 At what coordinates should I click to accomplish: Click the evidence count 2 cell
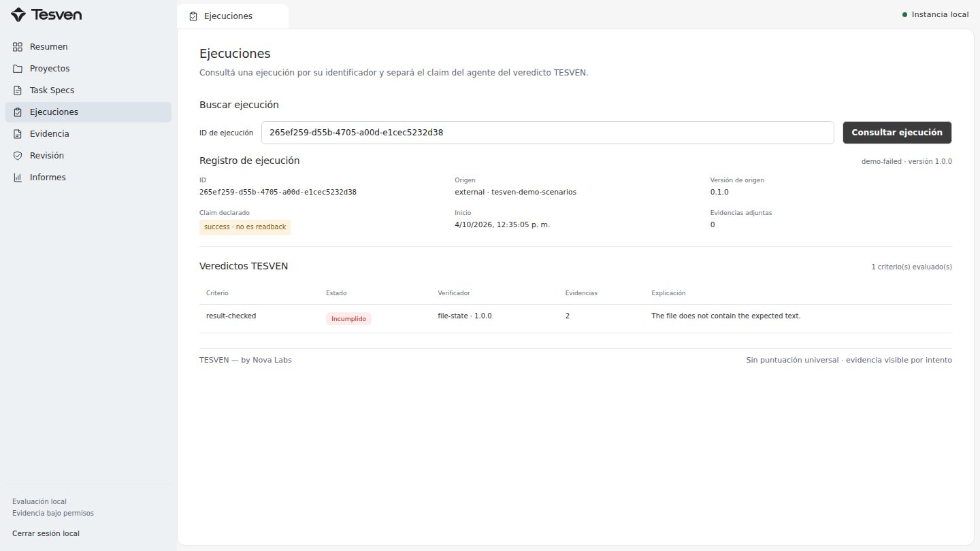pyautogui.click(x=568, y=316)
